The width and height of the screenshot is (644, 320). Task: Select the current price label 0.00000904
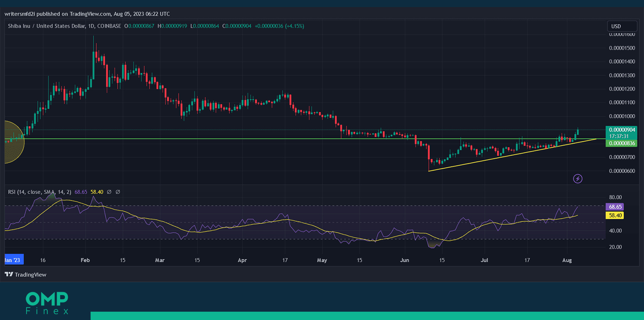pyautogui.click(x=621, y=129)
